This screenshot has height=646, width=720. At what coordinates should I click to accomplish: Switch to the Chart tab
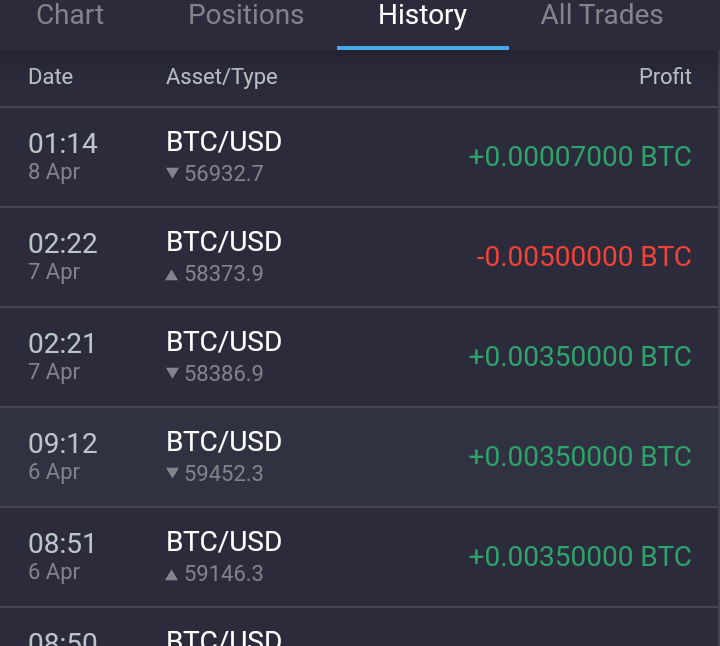(x=70, y=15)
